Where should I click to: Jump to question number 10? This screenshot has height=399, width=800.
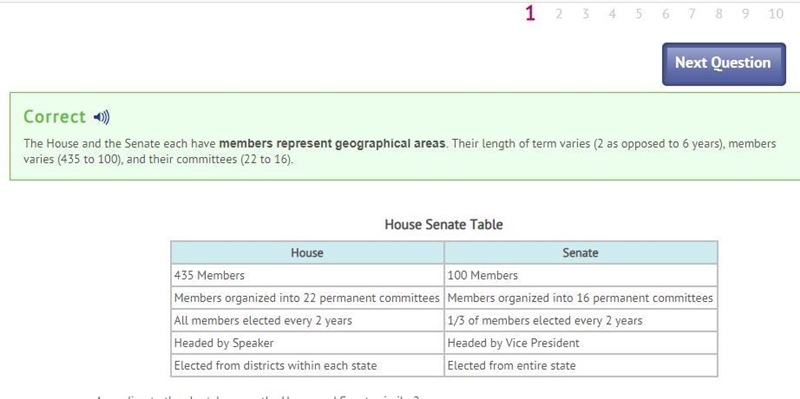pos(776,14)
